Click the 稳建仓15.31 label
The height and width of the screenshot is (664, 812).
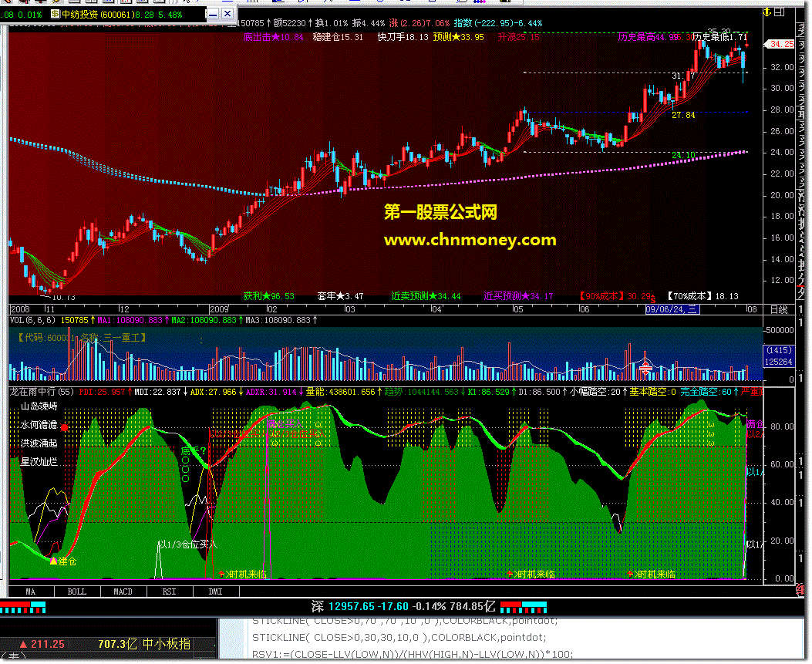point(338,37)
